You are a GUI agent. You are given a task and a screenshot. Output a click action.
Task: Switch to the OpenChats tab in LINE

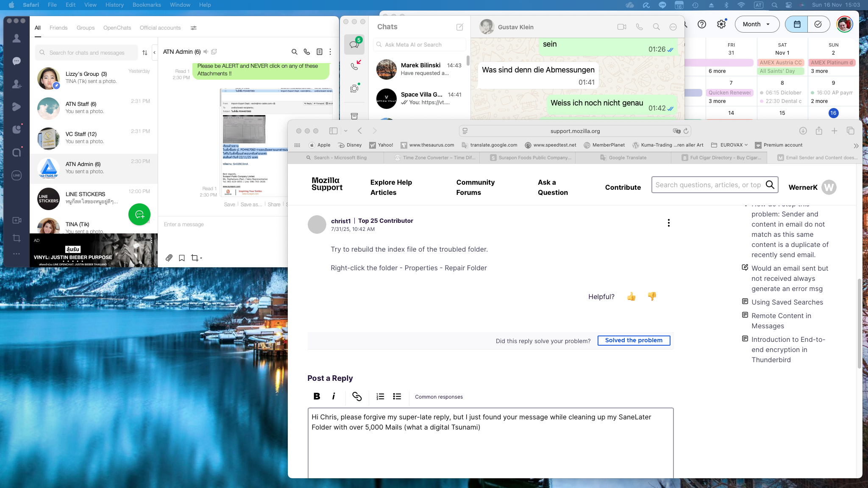[117, 28]
